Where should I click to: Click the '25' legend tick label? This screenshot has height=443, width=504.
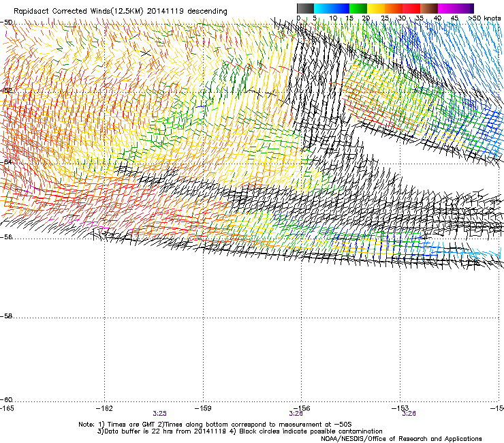click(x=385, y=18)
